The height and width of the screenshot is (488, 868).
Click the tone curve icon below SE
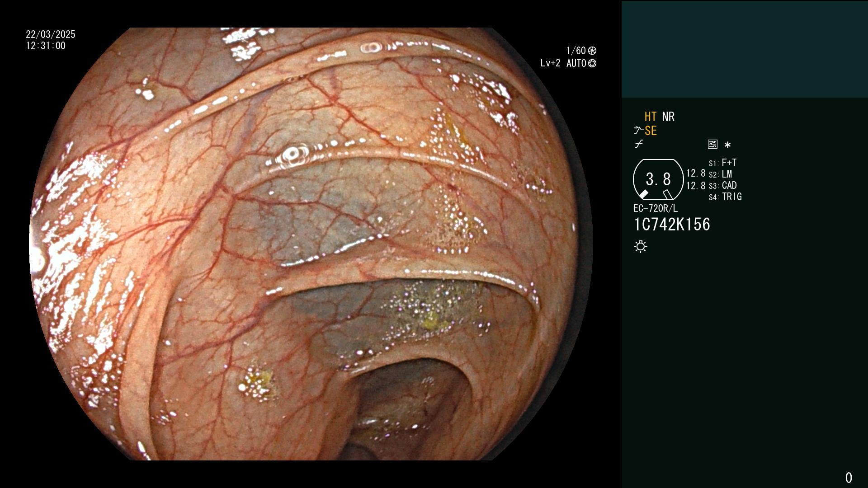[639, 144]
